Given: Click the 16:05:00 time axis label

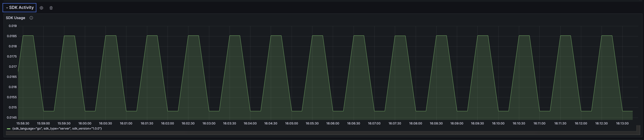Looking at the screenshot, I should [292, 123].
